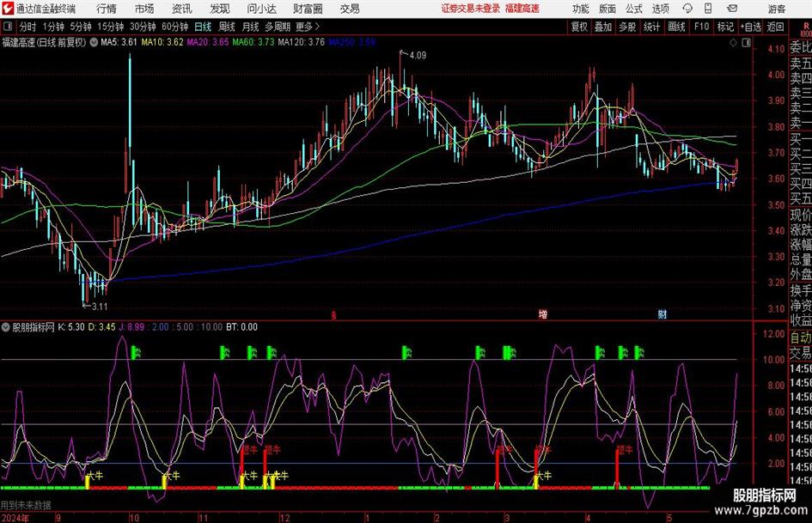
Task: Toggle the 叠加 overlay option
Action: pyautogui.click(x=603, y=27)
